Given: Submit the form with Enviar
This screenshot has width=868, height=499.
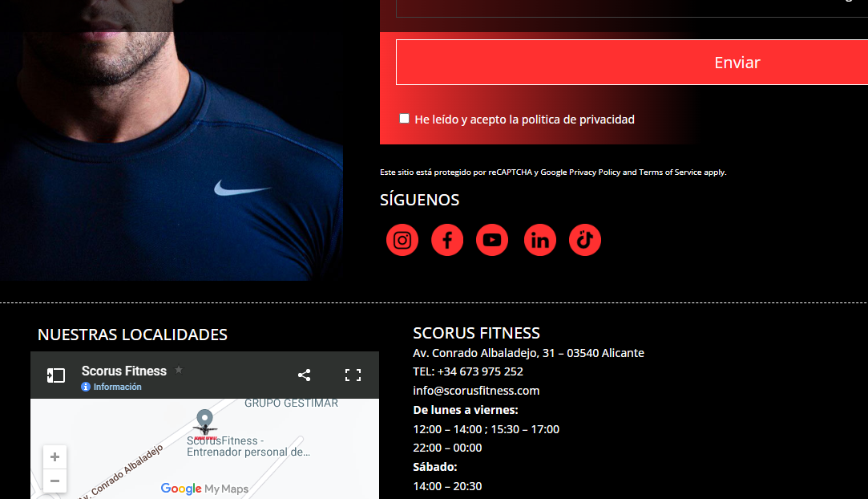Looking at the screenshot, I should 632,62.
